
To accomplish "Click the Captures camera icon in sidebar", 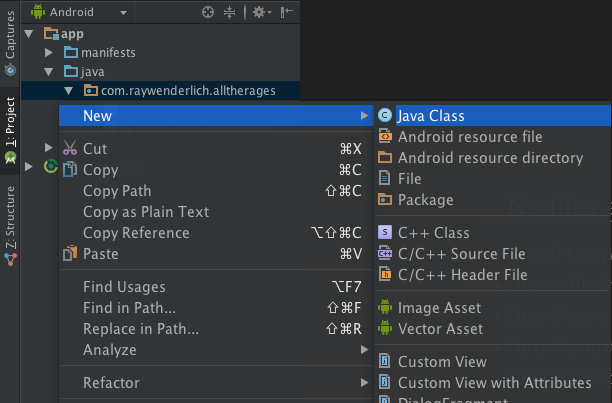I will click(10, 70).
